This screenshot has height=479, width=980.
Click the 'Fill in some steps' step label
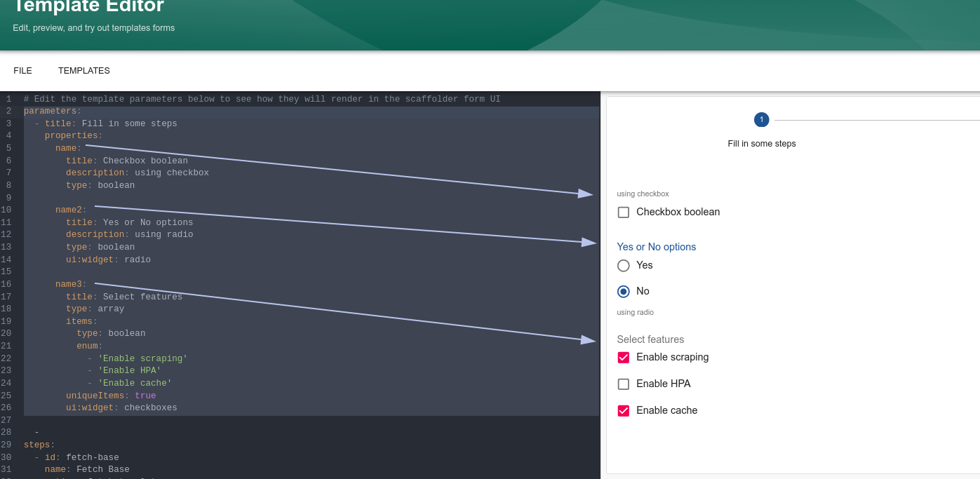[x=761, y=144]
